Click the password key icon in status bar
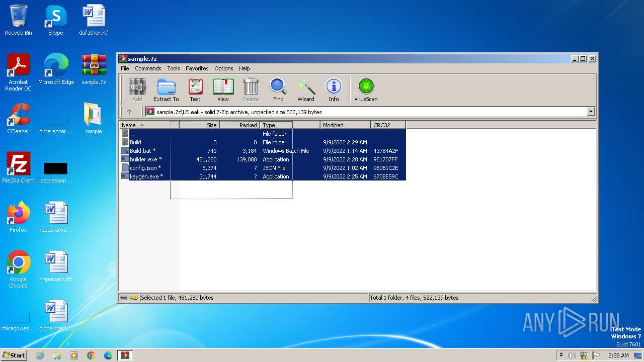The width and height of the screenshot is (644, 362). (x=134, y=298)
